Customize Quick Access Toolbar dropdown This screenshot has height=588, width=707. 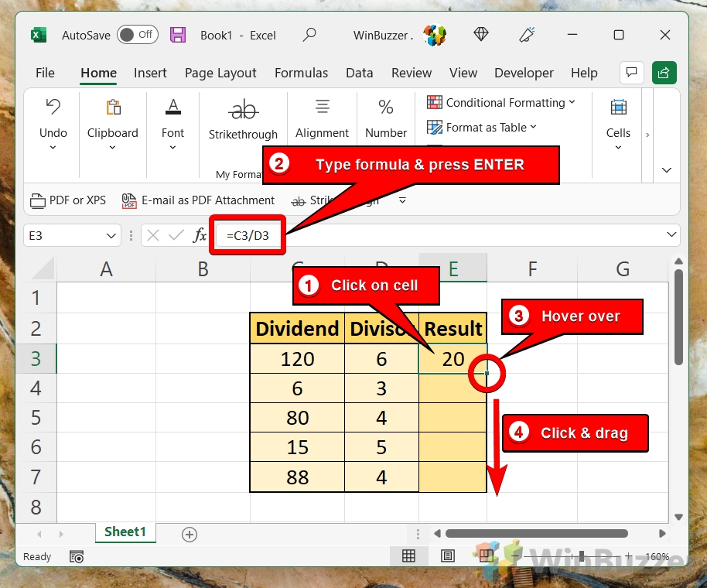403,200
